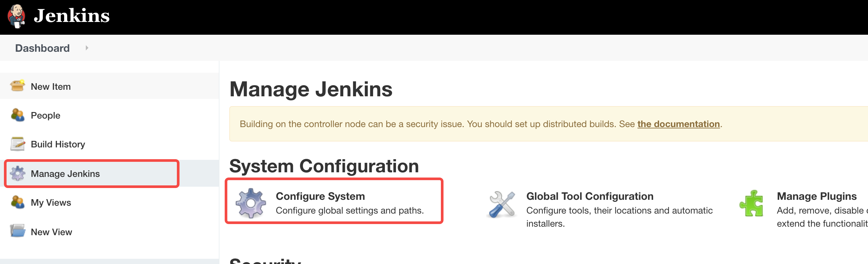This screenshot has width=868, height=264.
Task: Click the New View folder icon
Action: tap(17, 231)
